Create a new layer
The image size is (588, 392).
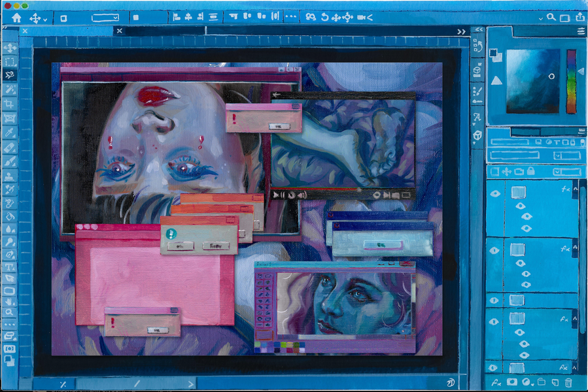point(555,382)
